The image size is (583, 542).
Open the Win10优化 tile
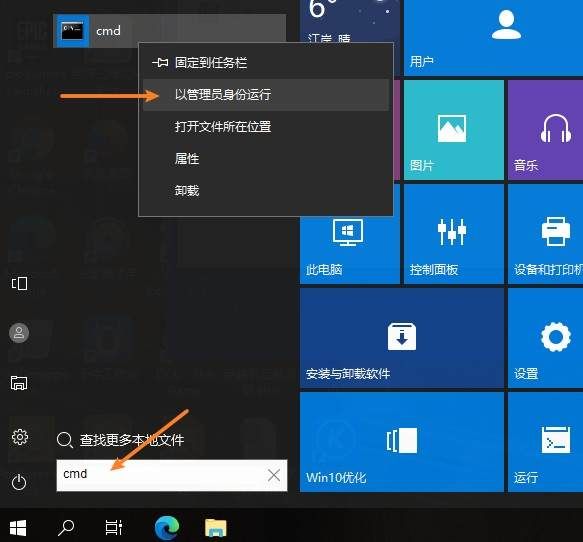(402, 442)
